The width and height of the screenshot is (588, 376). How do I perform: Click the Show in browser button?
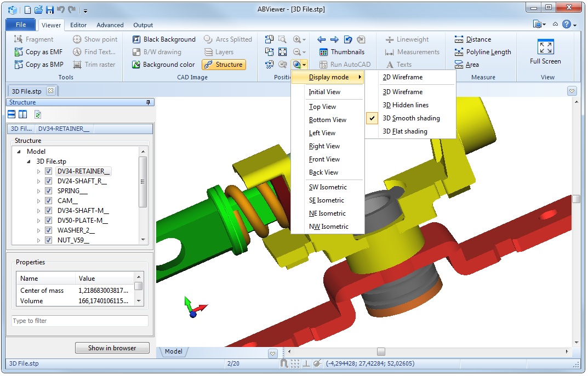(x=112, y=348)
